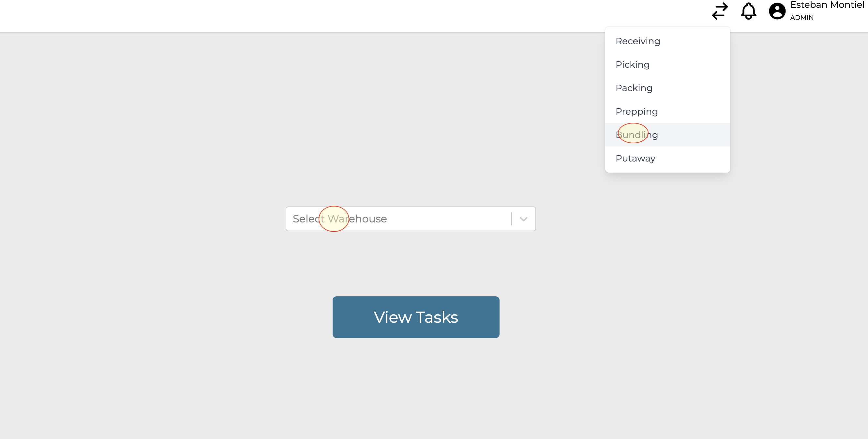Open the Select Warehouse combo box
Viewport: 868px width, 439px height.
[x=397, y=219]
